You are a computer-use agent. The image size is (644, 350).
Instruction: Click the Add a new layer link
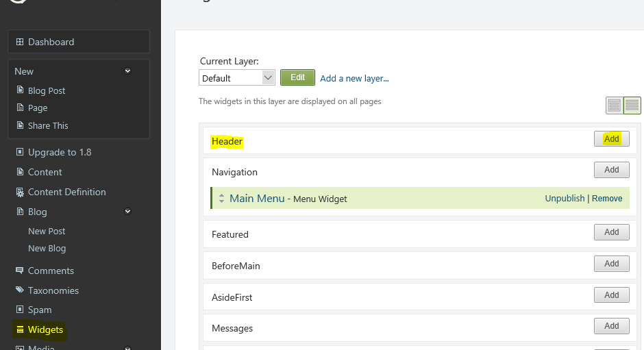[x=354, y=78]
